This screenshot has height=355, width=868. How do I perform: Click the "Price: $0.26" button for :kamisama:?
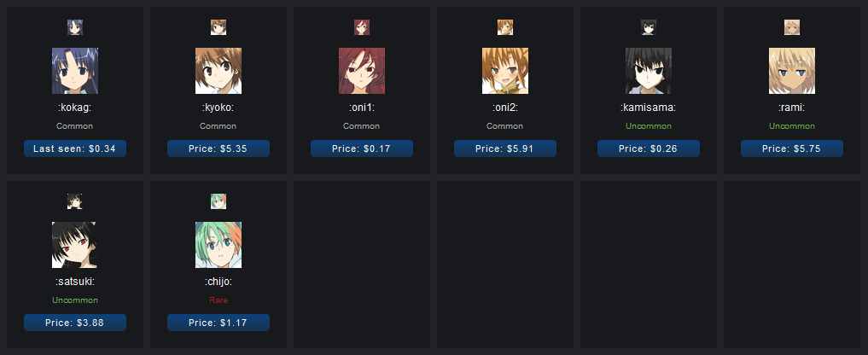[649, 148]
